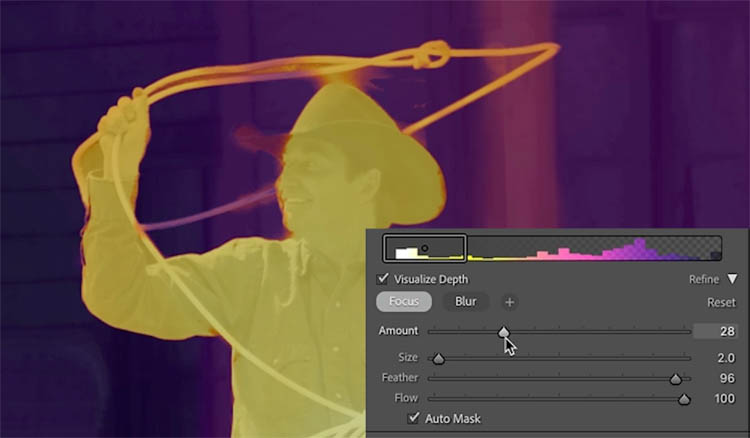Click the Feather slider handle
The width and height of the screenshot is (750, 438).
[675, 379]
